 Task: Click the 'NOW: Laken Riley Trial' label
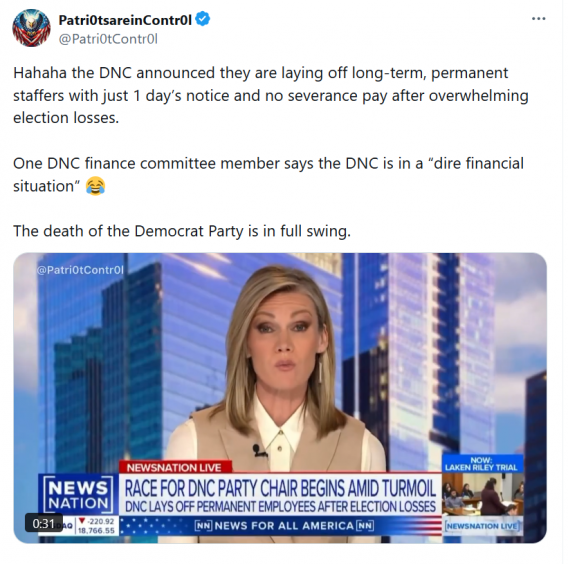click(482, 464)
